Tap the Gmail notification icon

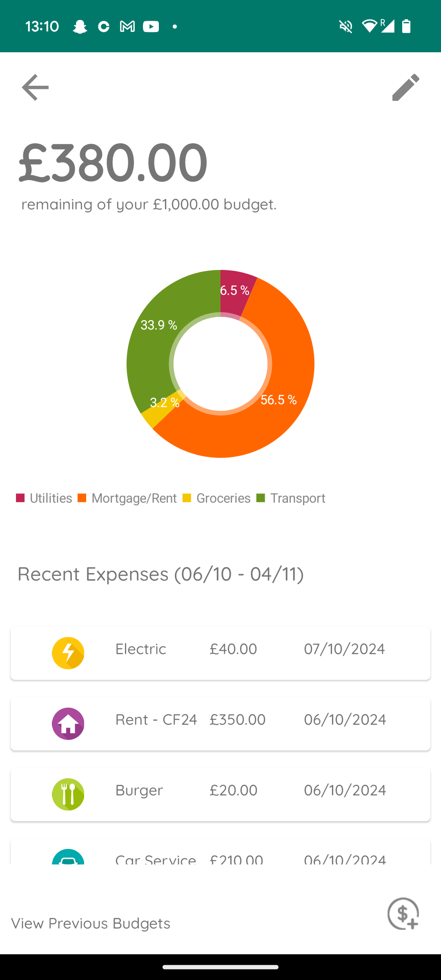[x=127, y=27]
